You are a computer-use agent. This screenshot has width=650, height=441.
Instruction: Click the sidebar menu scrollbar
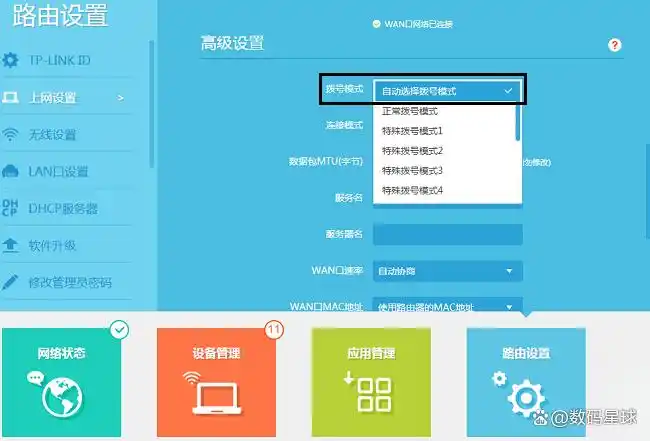(151, 104)
